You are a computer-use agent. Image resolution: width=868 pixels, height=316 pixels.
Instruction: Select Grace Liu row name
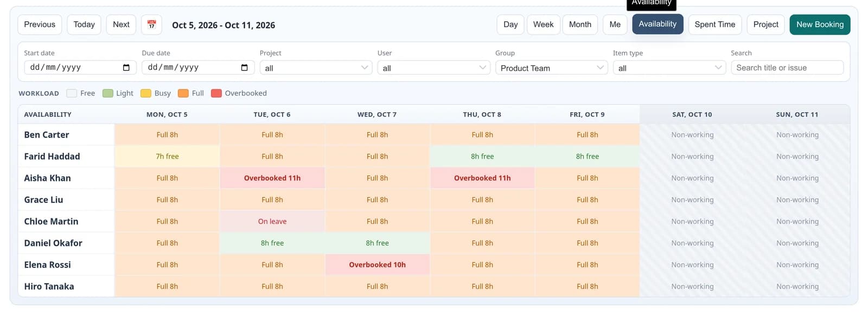pos(43,200)
